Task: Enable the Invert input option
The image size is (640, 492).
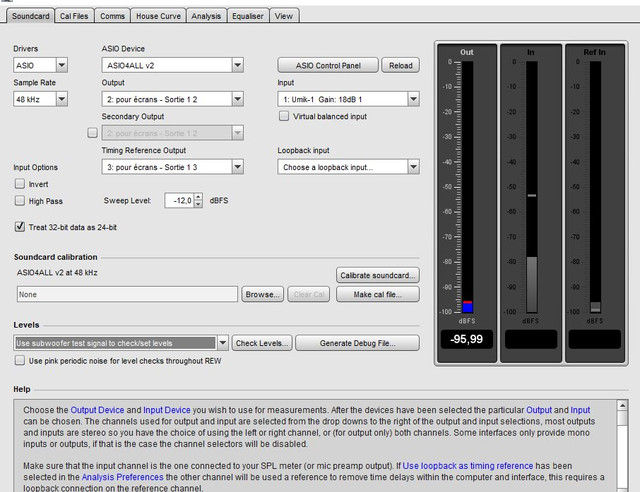Action: coord(20,184)
